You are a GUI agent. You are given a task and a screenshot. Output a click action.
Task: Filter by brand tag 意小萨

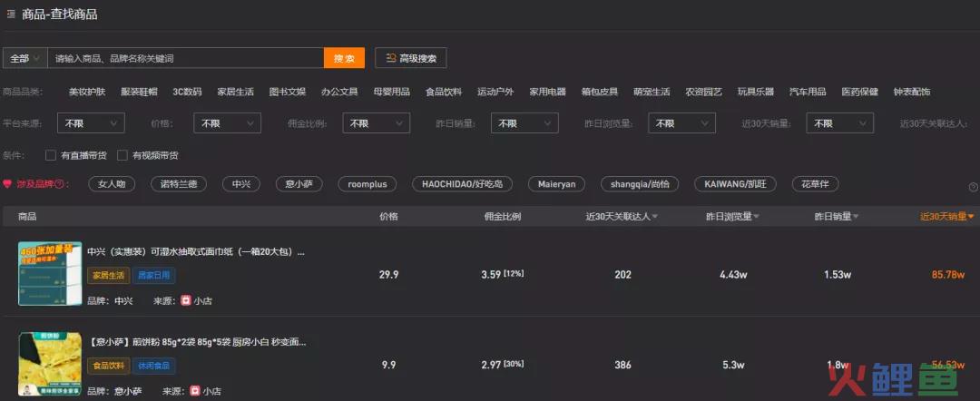pos(299,184)
